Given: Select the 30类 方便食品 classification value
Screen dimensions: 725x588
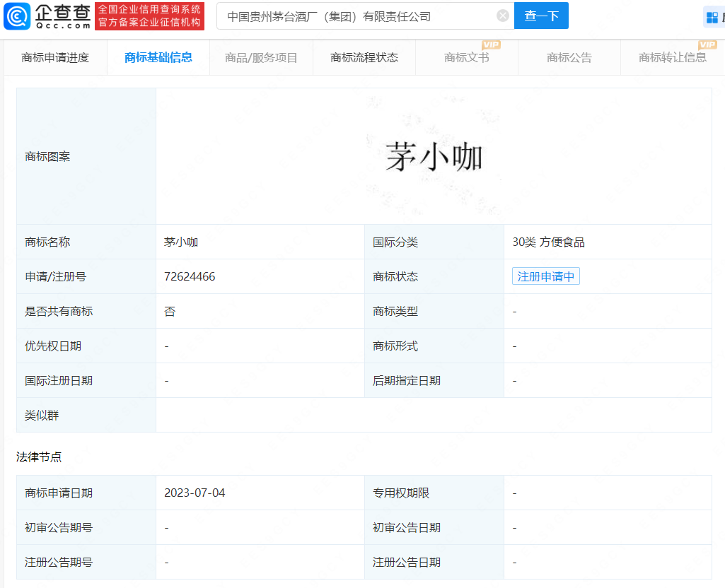Looking at the screenshot, I should coord(548,242).
